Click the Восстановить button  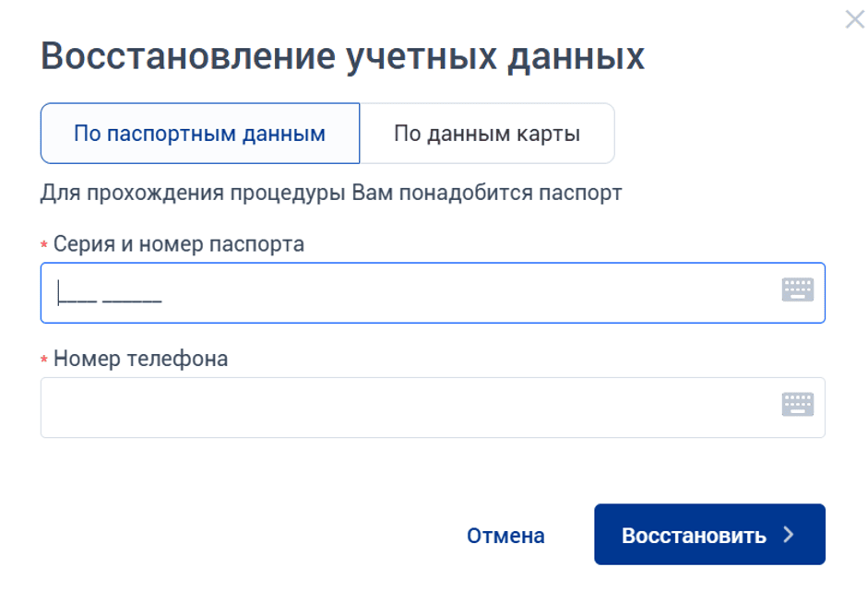710,534
